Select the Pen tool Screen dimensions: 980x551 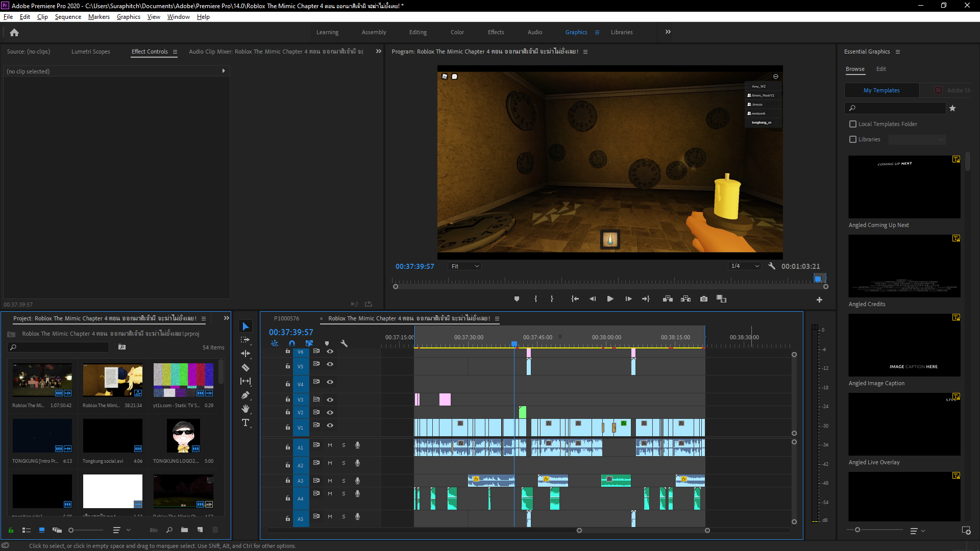coord(246,395)
